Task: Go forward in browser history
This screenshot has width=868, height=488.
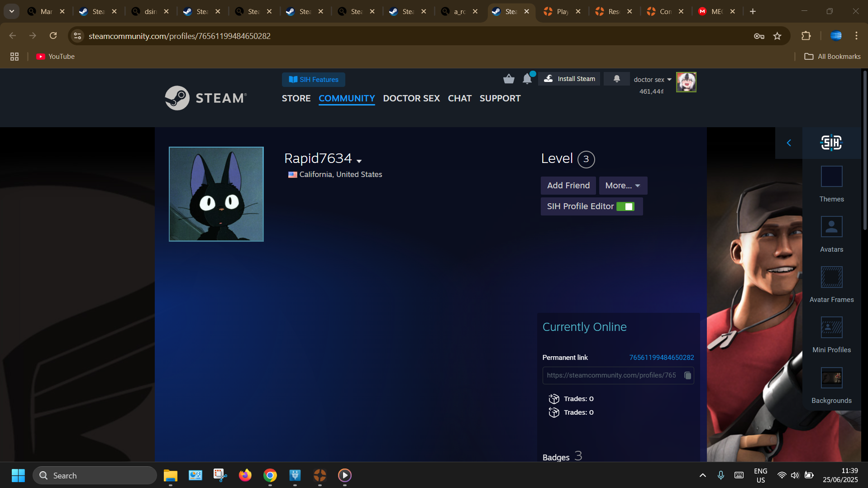Action: click(33, 36)
